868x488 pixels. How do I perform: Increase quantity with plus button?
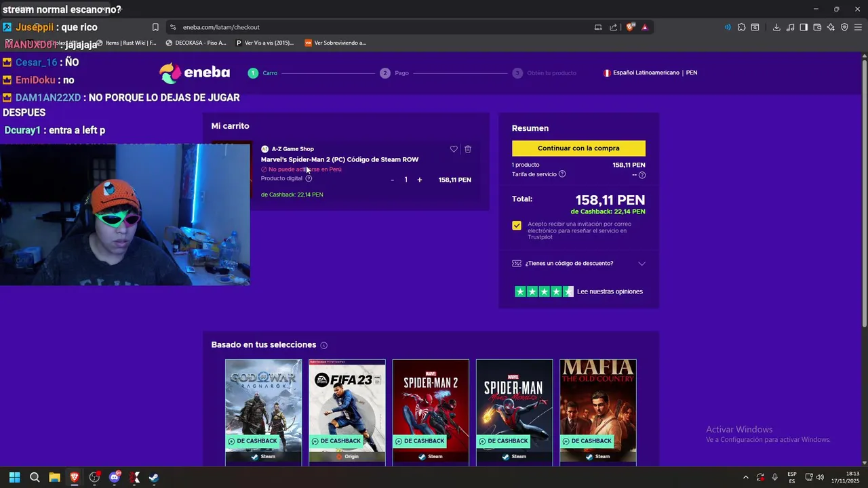click(420, 180)
